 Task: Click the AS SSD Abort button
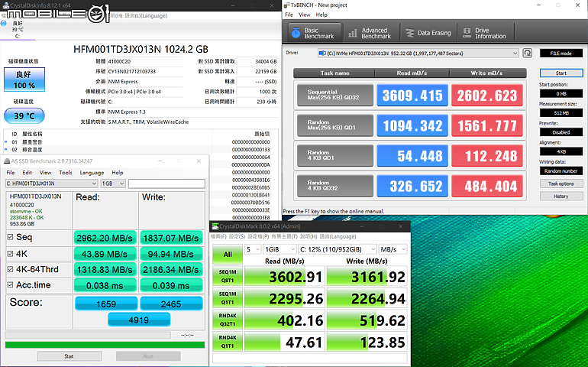(148, 356)
